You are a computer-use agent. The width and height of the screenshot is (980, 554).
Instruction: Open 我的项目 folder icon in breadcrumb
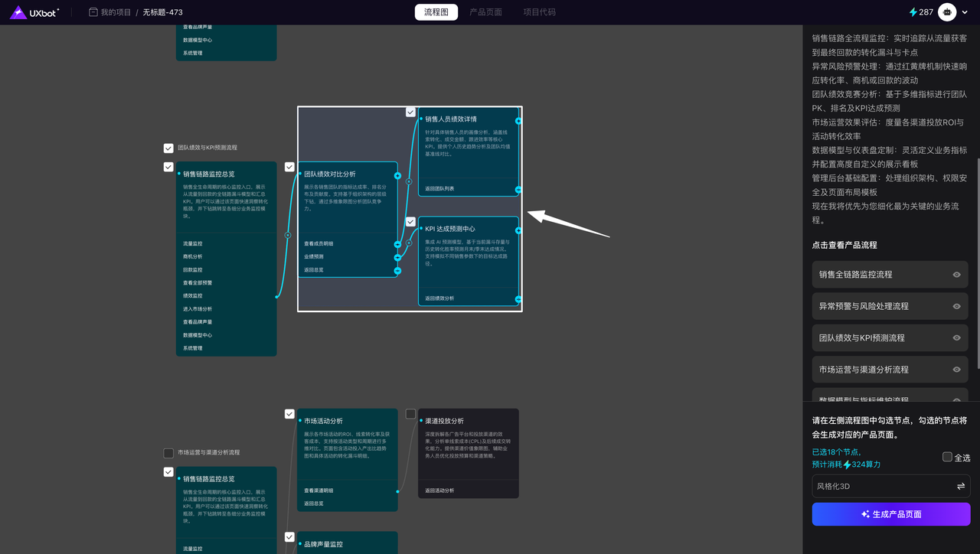point(93,12)
